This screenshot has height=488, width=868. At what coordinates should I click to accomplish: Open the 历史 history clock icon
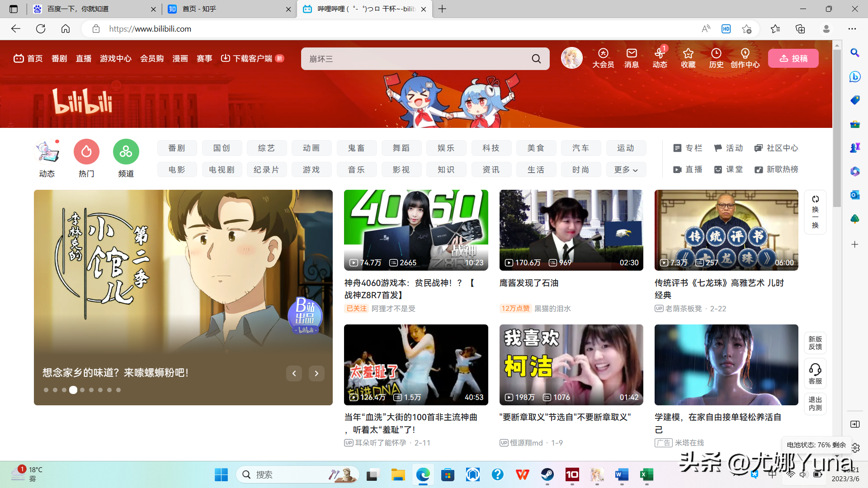click(716, 58)
